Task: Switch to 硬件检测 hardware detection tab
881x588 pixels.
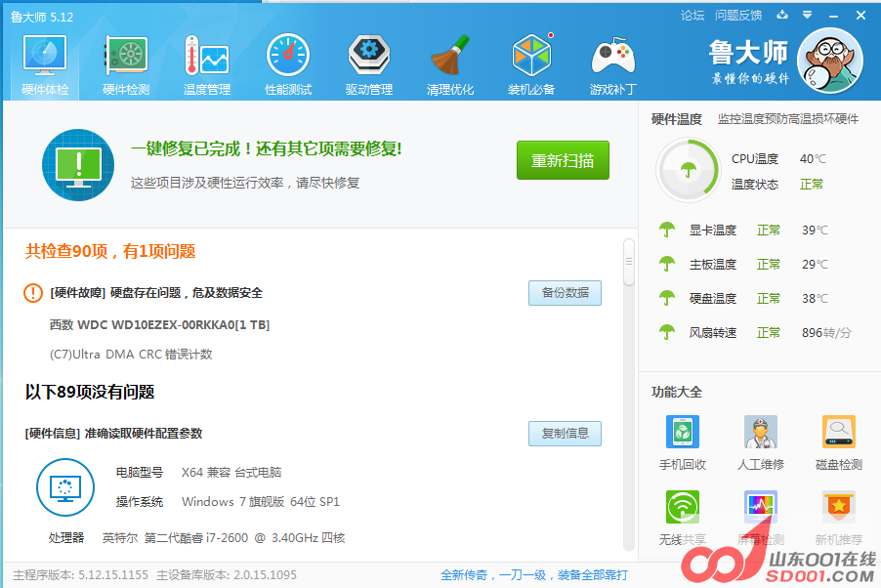Action: (x=126, y=64)
